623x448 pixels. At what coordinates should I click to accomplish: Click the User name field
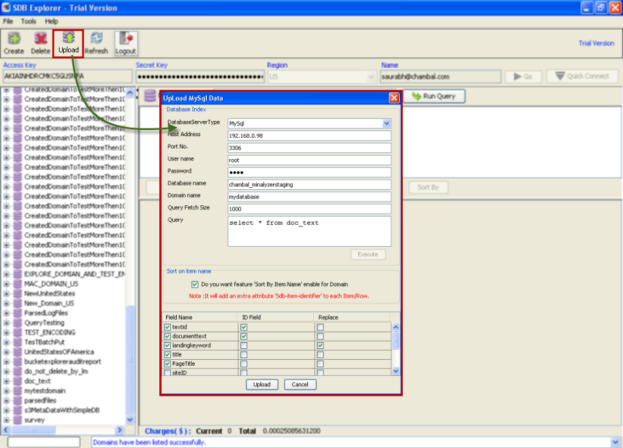pyautogui.click(x=309, y=160)
